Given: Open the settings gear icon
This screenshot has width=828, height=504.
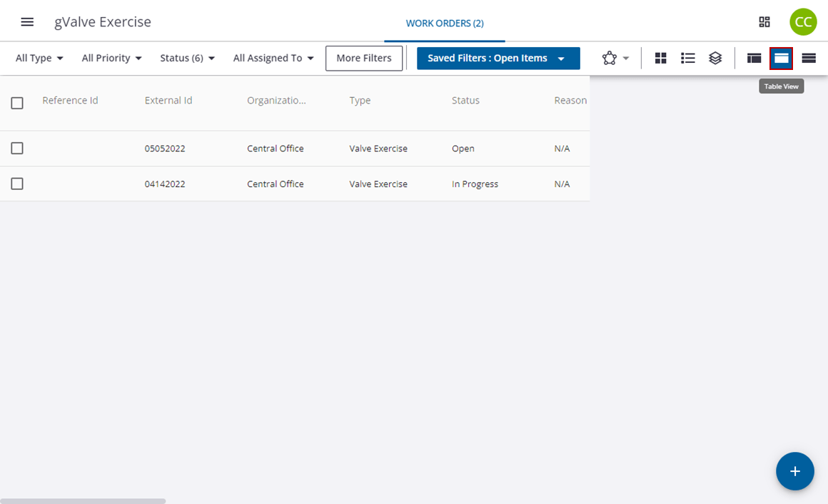Looking at the screenshot, I should pos(610,58).
